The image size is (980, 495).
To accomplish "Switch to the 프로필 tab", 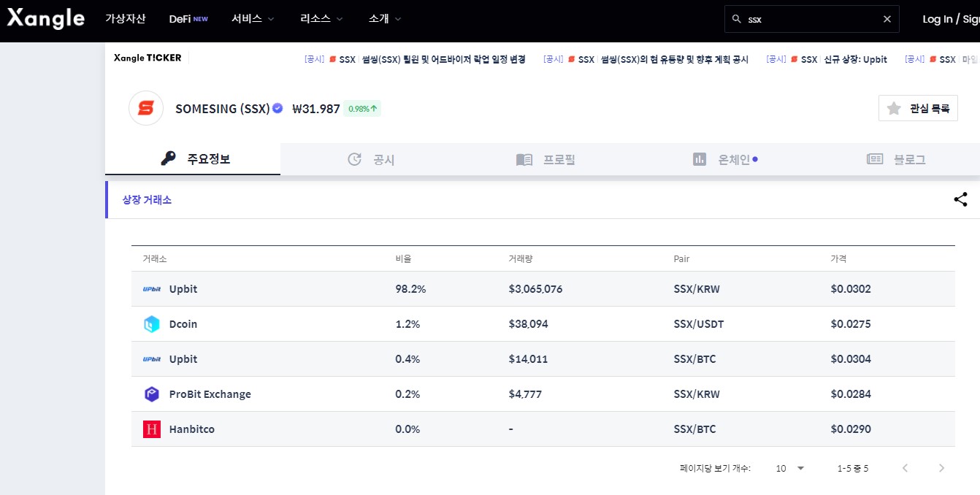I will pyautogui.click(x=545, y=159).
